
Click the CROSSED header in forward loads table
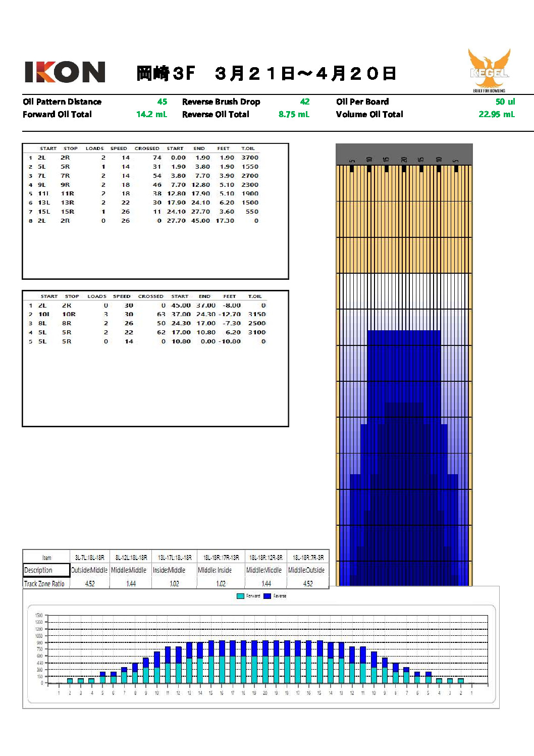tap(147, 148)
